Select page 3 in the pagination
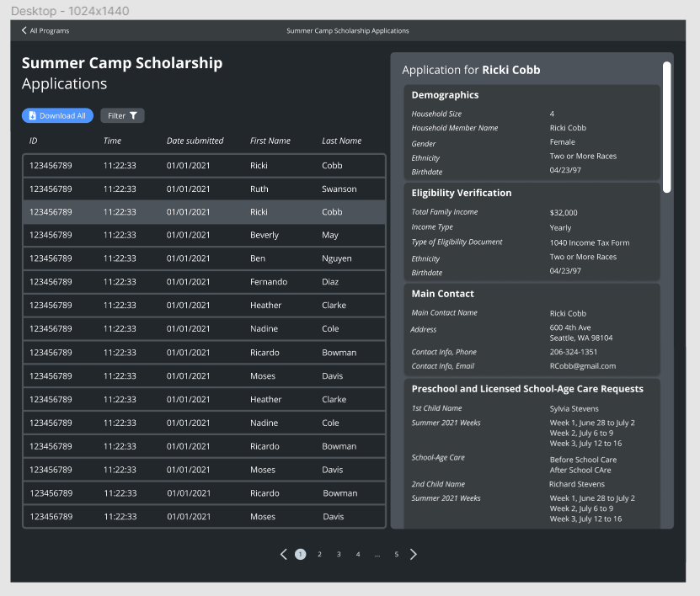 pyautogui.click(x=338, y=554)
